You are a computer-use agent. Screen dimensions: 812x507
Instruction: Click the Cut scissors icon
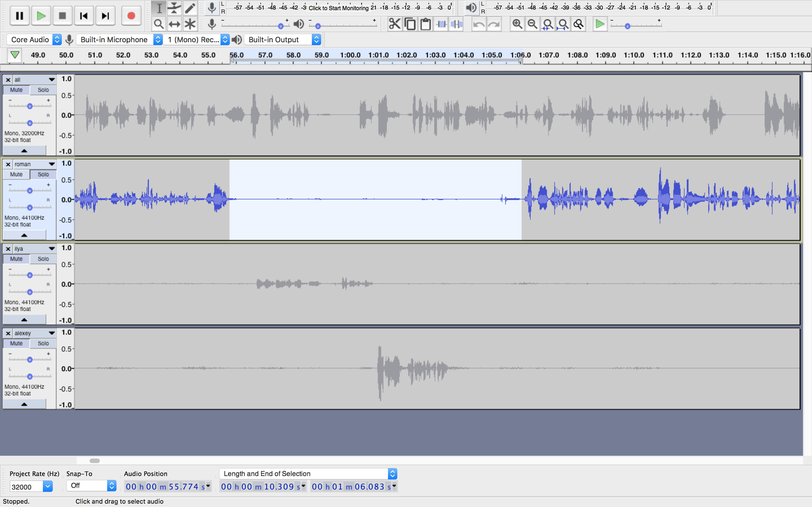click(395, 24)
